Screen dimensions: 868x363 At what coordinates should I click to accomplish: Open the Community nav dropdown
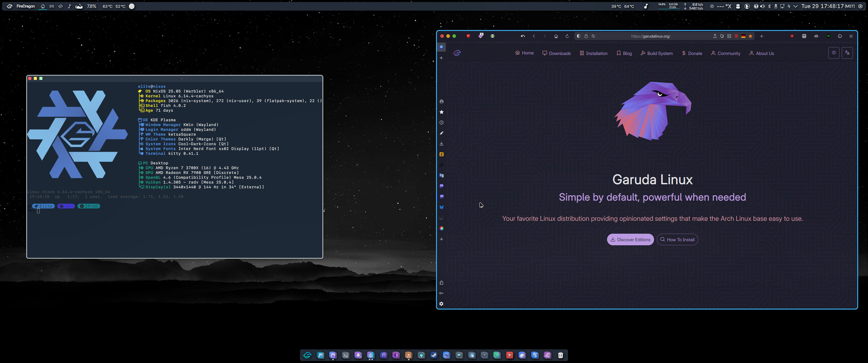725,53
